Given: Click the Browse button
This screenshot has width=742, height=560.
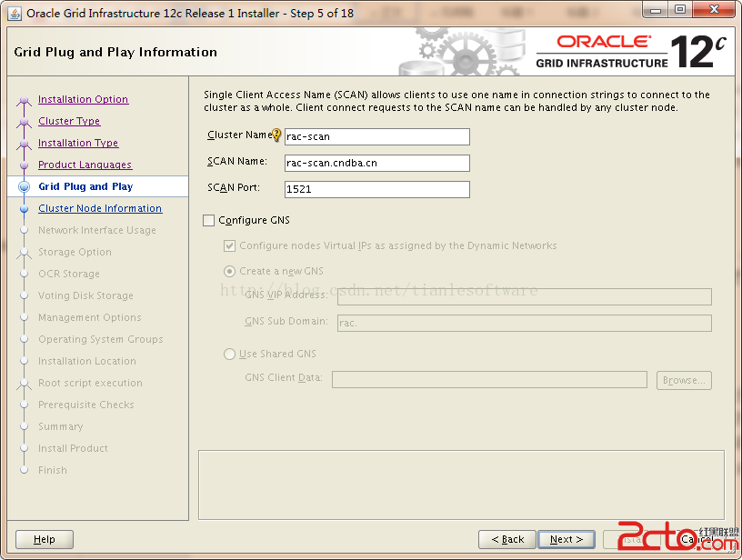Looking at the screenshot, I should coord(684,380).
